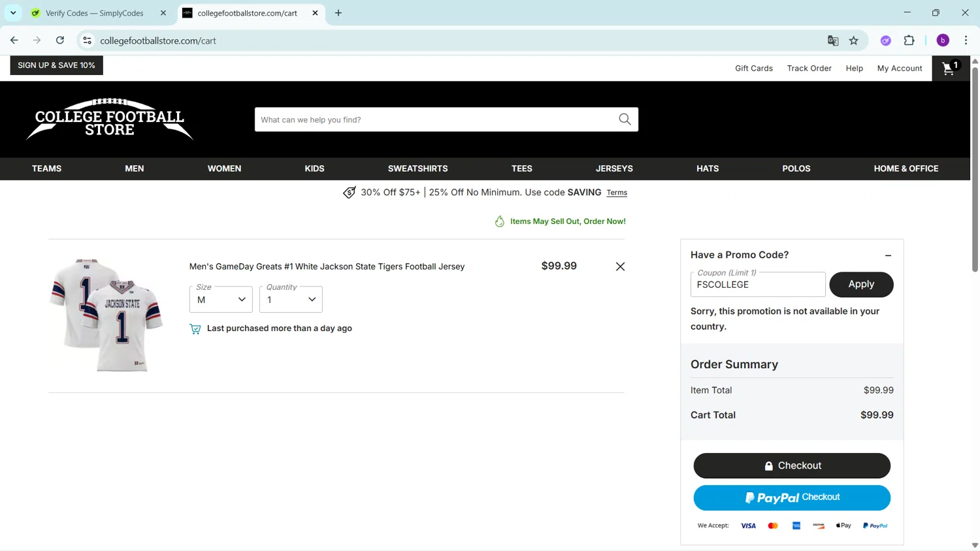Open browser profile avatar
The image size is (980, 551).
(943, 40)
